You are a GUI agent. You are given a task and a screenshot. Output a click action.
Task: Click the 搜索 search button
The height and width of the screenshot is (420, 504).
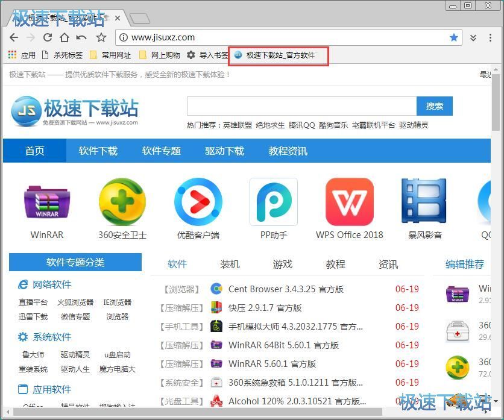click(x=435, y=105)
